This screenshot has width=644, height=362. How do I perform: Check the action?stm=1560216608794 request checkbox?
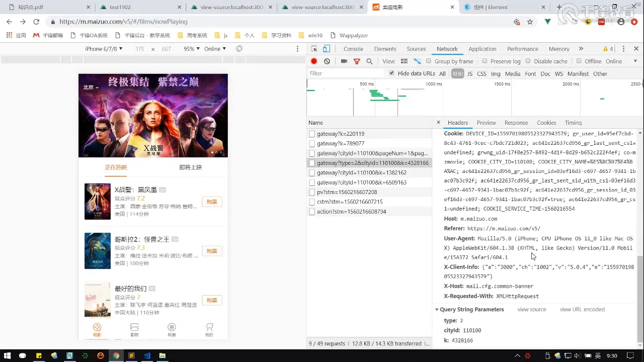(x=312, y=212)
